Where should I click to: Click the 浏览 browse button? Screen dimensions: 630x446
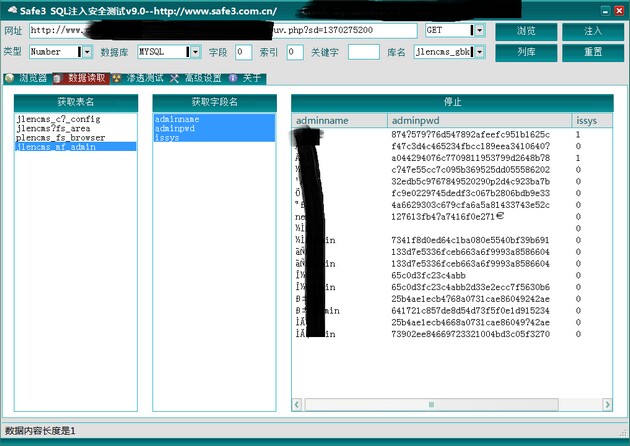[x=525, y=31]
